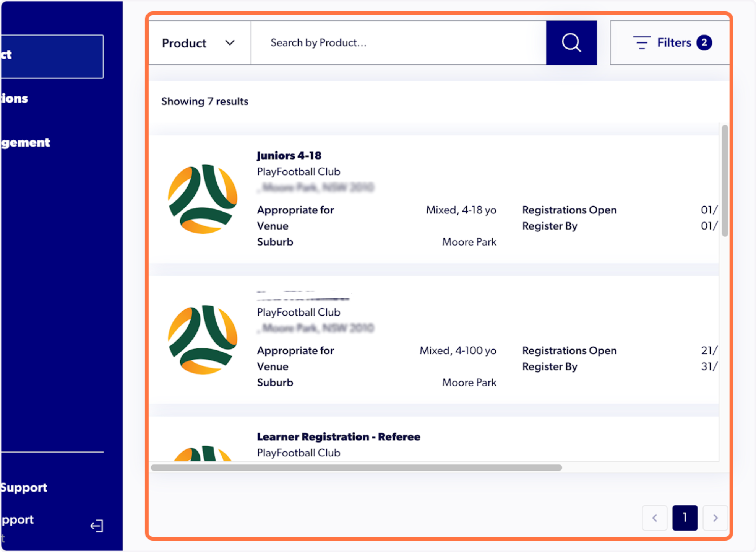The width and height of the screenshot is (756, 552).
Task: Open the sidebar Support link
Action: 24,487
